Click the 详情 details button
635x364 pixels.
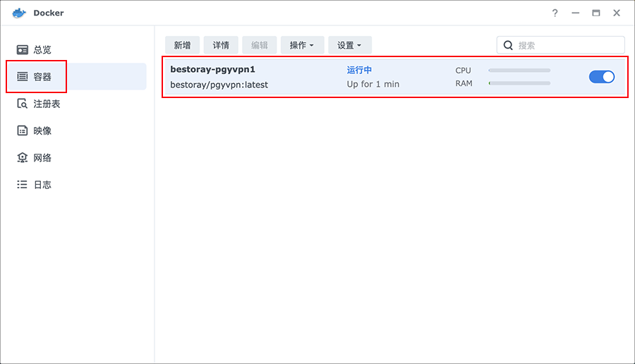pyautogui.click(x=221, y=45)
